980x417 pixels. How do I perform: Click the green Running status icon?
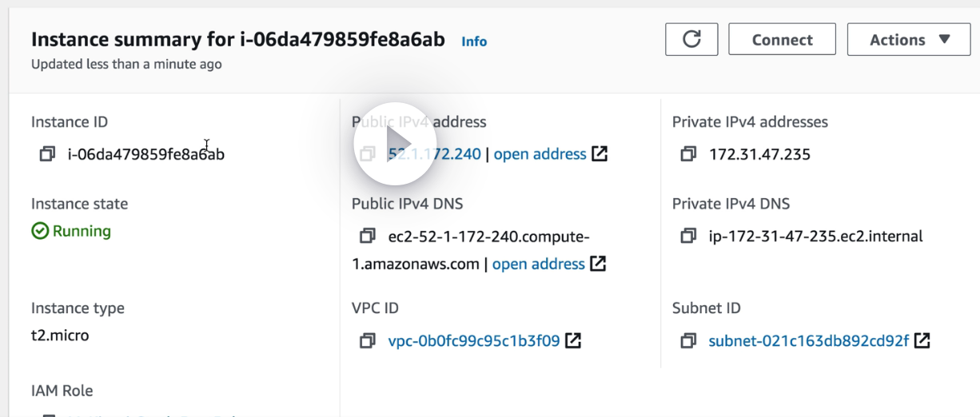(40, 232)
